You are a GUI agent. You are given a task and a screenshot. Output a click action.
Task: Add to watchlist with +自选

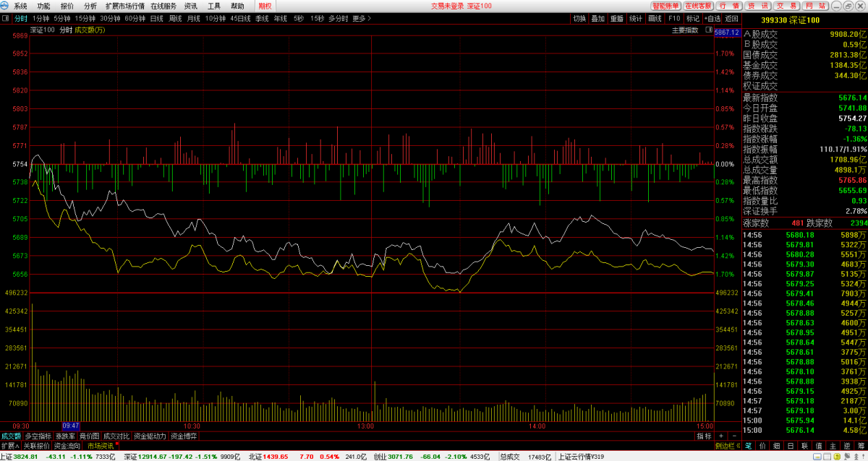[712, 18]
